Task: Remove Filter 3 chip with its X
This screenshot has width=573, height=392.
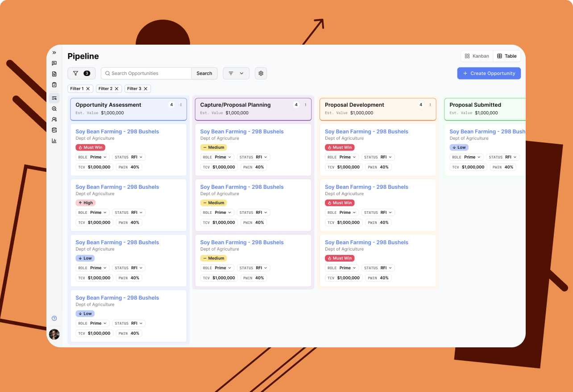Action: pyautogui.click(x=145, y=88)
